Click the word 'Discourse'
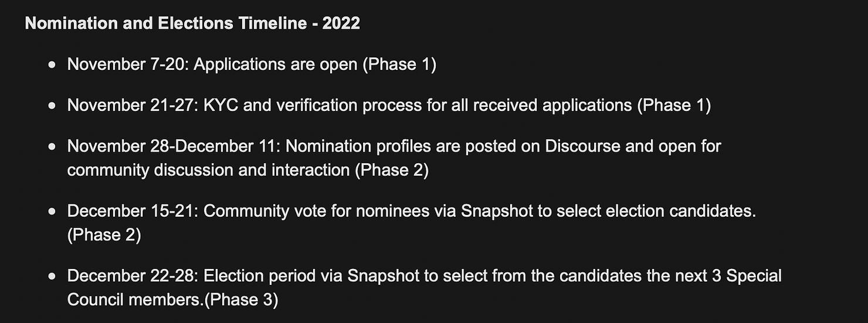Viewport: 868px width, 323px height. click(x=582, y=146)
